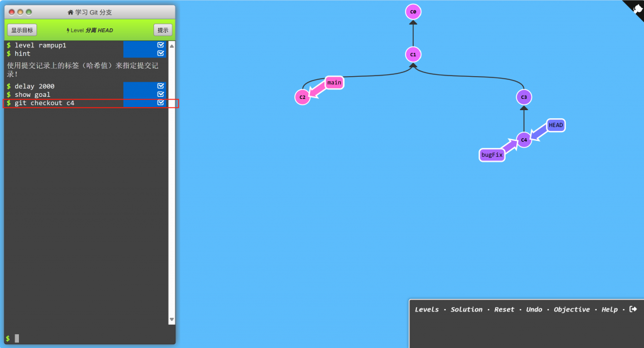Click the terminal scrollbar up arrow
This screenshot has width=644, height=348.
coord(172,45)
